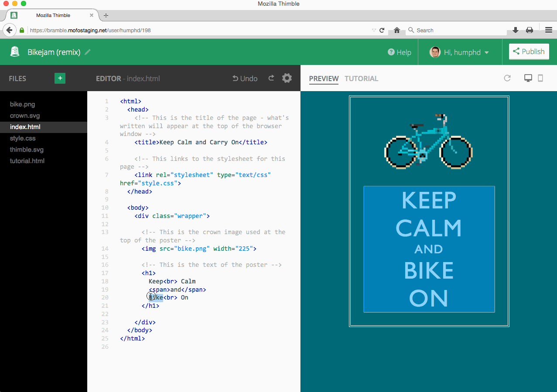The height and width of the screenshot is (392, 557).
Task: Publish the project
Action: pyautogui.click(x=528, y=51)
